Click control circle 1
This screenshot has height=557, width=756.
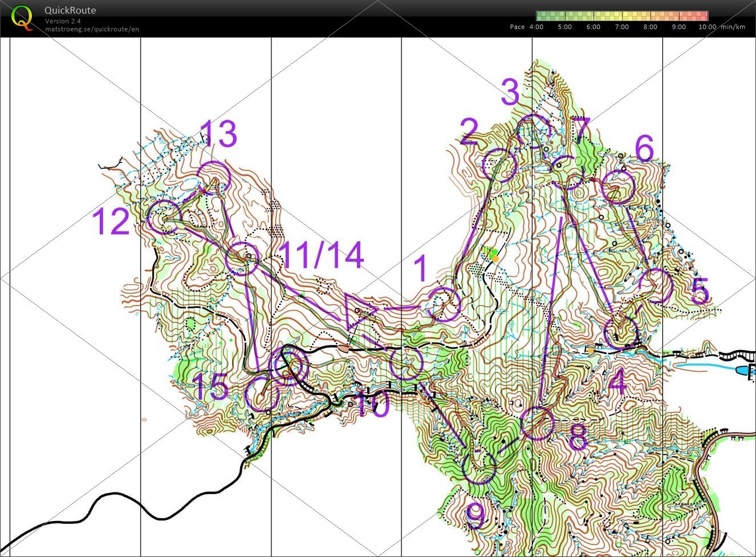pyautogui.click(x=444, y=304)
